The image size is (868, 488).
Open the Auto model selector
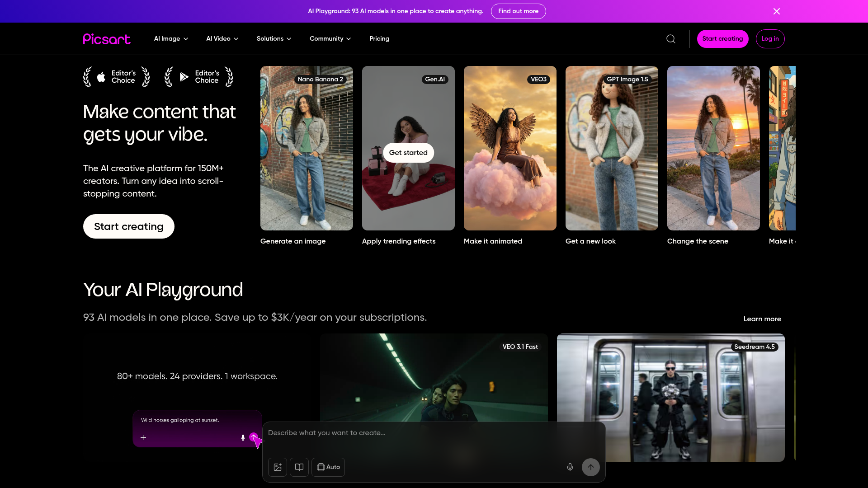click(x=328, y=467)
